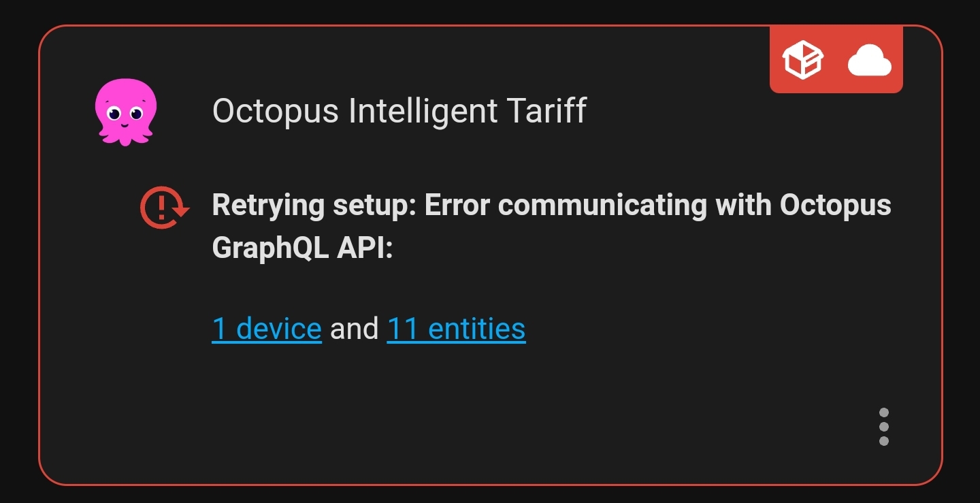Click the red badge containing the cloud symbol
This screenshot has height=503, width=980.
(x=870, y=60)
